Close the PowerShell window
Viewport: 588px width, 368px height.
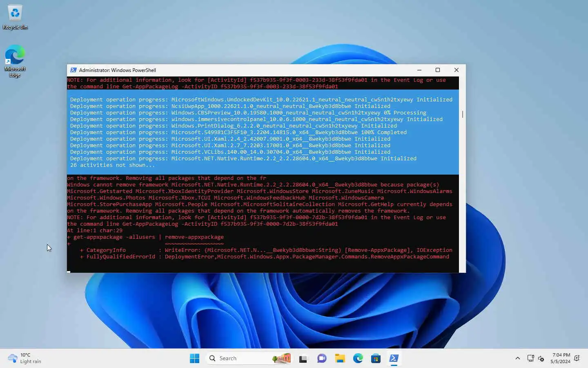[x=457, y=70]
